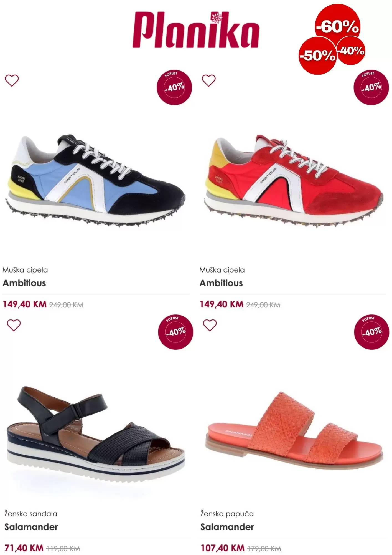Image resolution: width=392 pixels, height=555 pixels.
Task: Click Popust -40% badge on orange slipper
Action: click(372, 332)
